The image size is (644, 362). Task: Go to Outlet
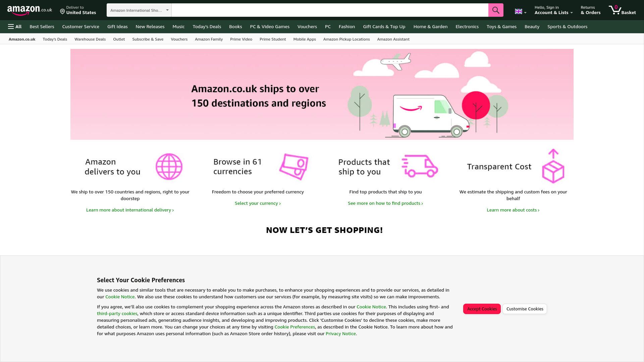[119, 39]
